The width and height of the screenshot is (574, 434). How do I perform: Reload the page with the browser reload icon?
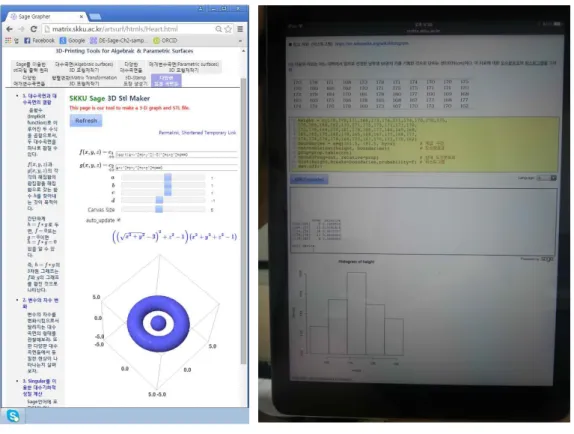click(34, 29)
